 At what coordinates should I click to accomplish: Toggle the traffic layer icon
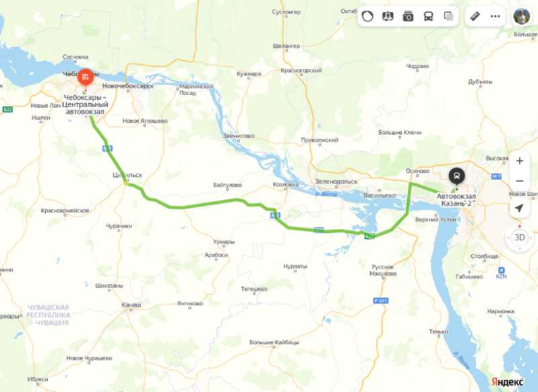click(x=367, y=16)
